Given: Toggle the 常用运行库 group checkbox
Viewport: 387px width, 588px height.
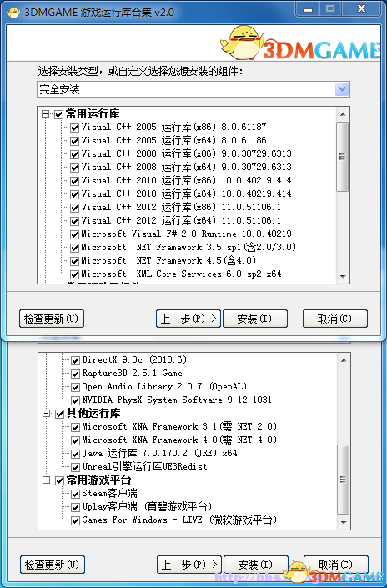Looking at the screenshot, I should (59, 114).
